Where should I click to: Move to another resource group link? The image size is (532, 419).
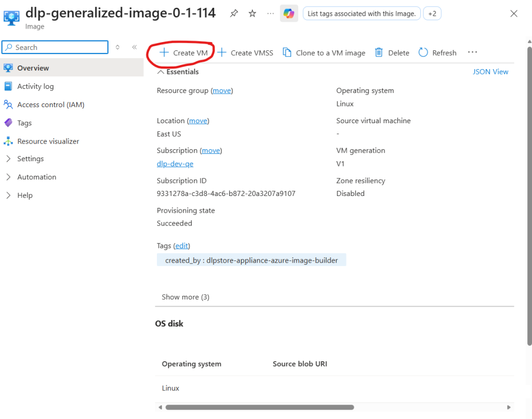point(222,90)
